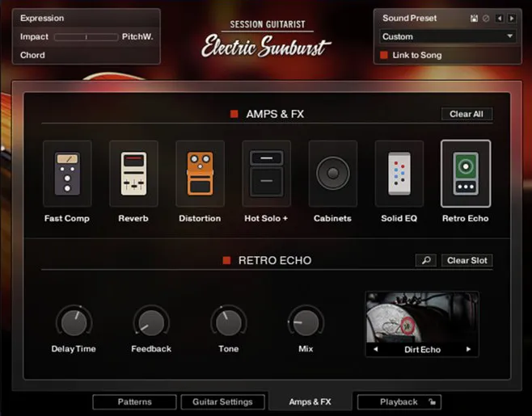Toggle the Link to Song option

pyautogui.click(x=384, y=55)
